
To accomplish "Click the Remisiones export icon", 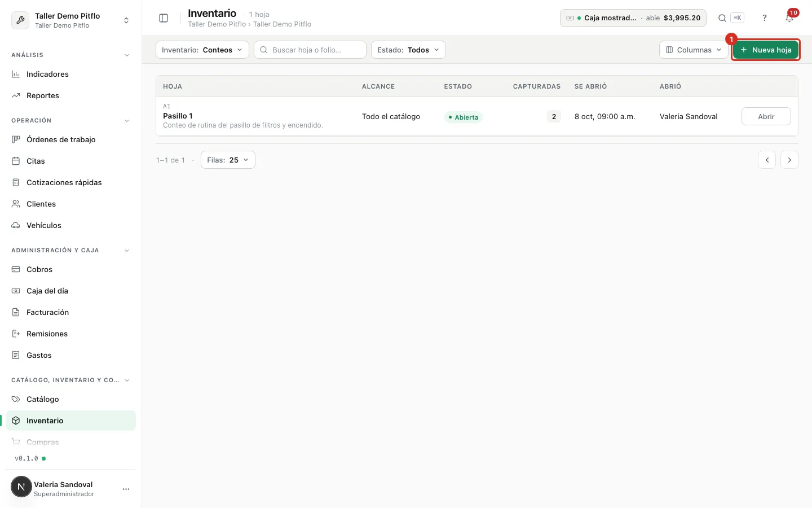I will [x=16, y=334].
